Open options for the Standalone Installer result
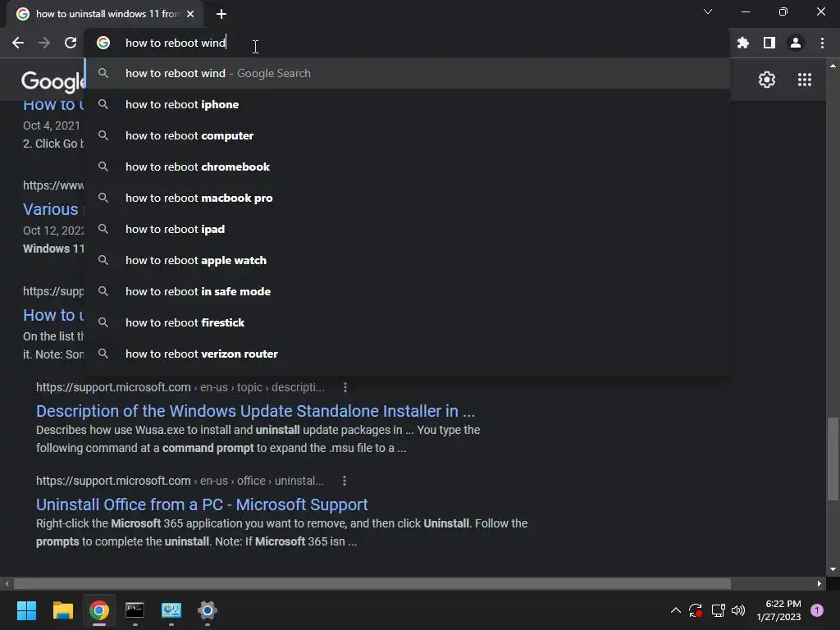Viewport: 840px width, 630px height. [345, 387]
